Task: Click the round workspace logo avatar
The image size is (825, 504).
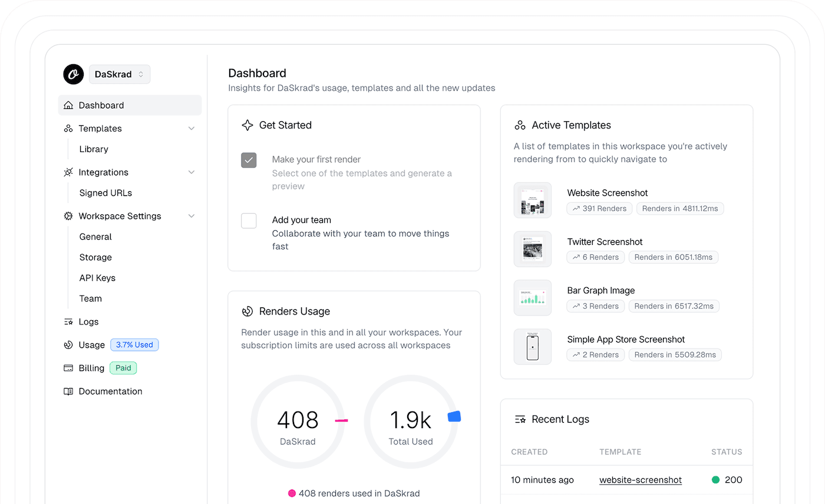Action: coord(74,74)
